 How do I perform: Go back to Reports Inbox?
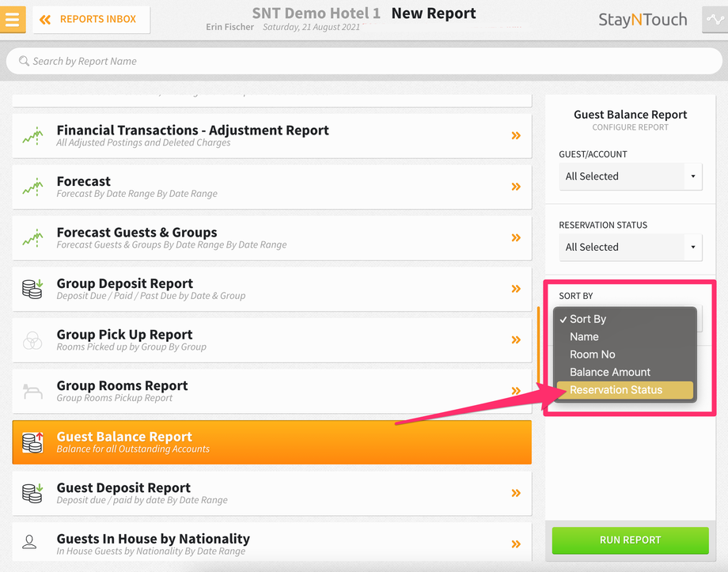(x=92, y=20)
